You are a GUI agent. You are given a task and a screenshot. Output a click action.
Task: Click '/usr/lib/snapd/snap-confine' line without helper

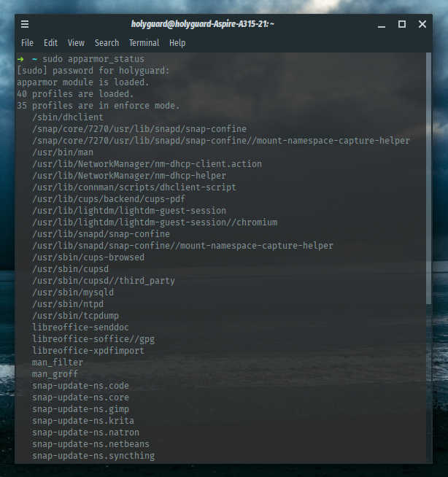(101, 234)
